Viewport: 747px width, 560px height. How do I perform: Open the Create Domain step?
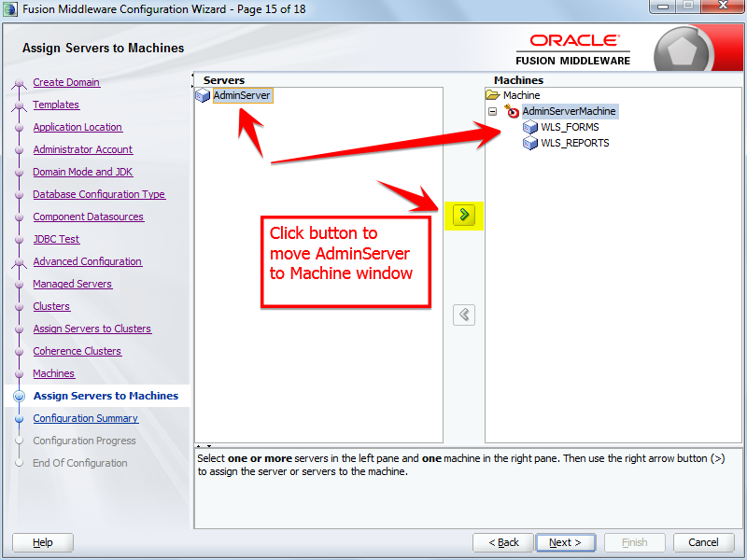pos(66,82)
